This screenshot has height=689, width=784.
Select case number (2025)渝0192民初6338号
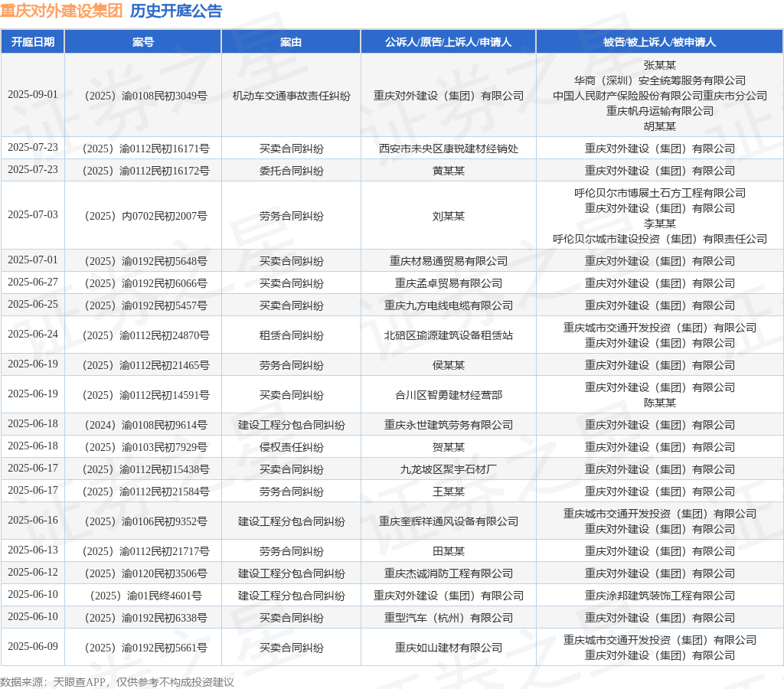145,618
